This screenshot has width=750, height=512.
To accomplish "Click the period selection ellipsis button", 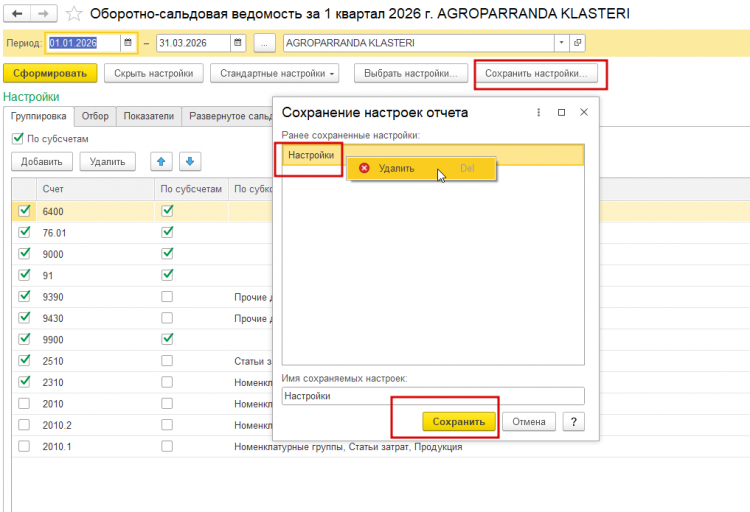I will pos(264,43).
